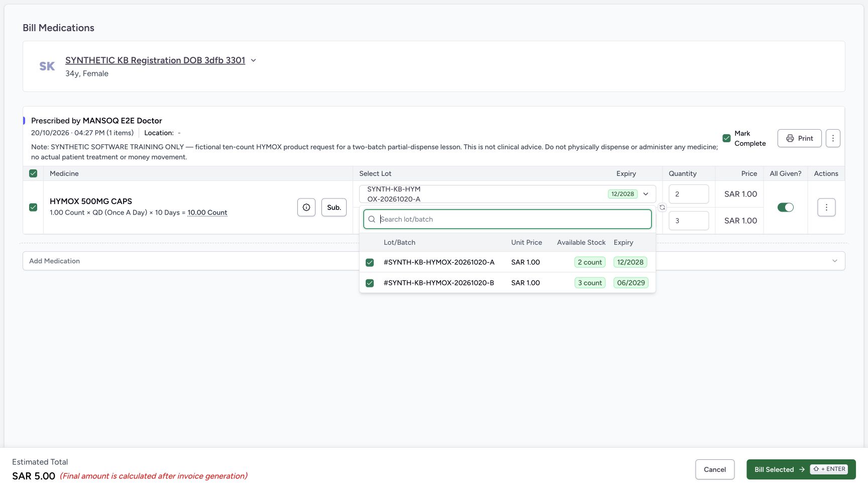Open the medicine info icon for HYMOX
The height and width of the screenshot is (491, 868).
306,208
